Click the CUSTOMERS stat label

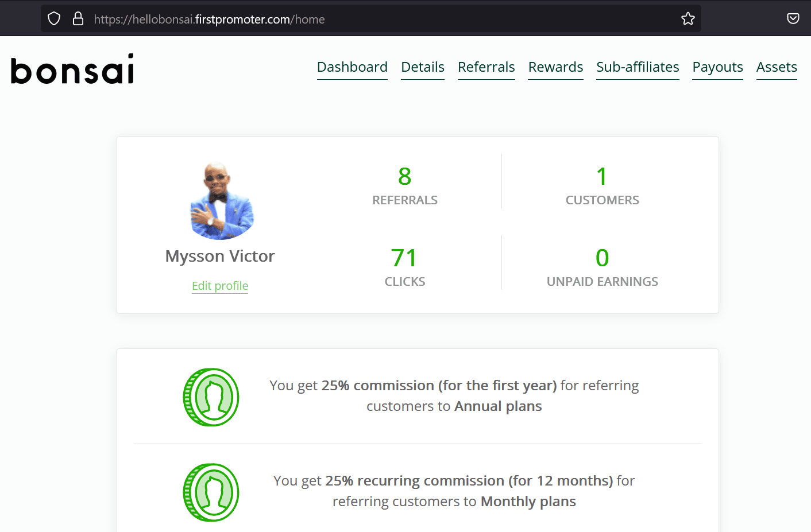pos(602,200)
